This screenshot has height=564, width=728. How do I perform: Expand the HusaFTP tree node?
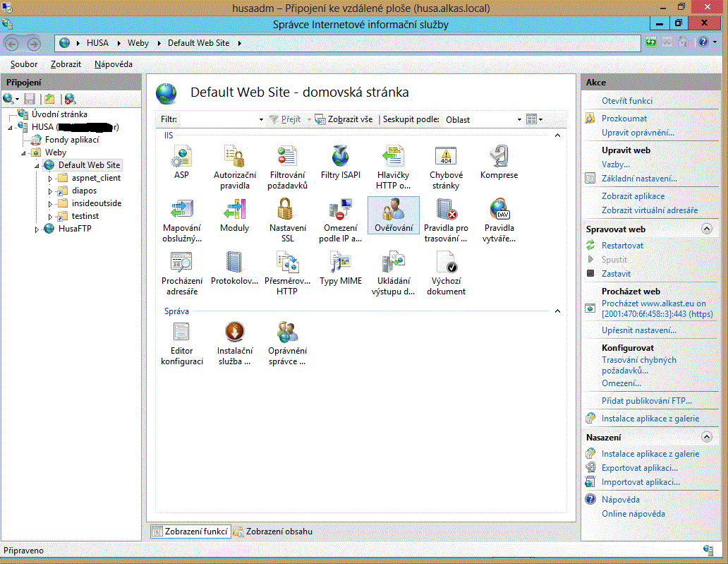click(x=37, y=229)
